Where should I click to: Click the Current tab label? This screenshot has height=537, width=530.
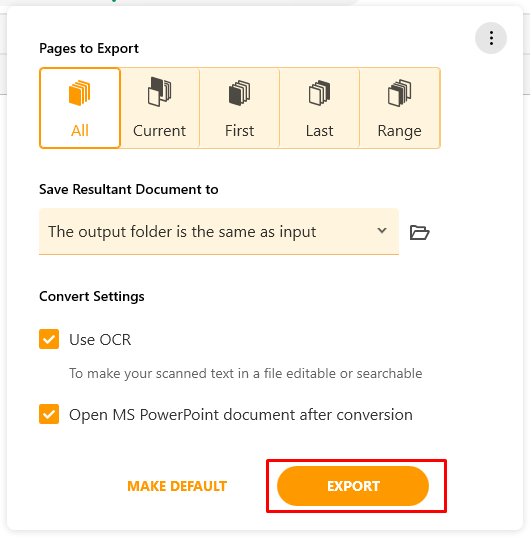[160, 131]
